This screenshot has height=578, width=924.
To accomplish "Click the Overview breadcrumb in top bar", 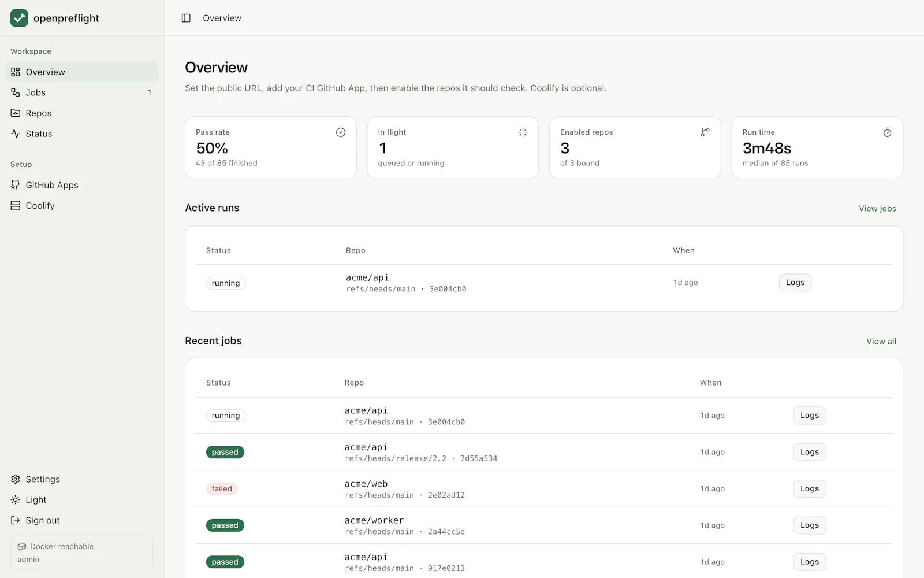I will (x=222, y=18).
